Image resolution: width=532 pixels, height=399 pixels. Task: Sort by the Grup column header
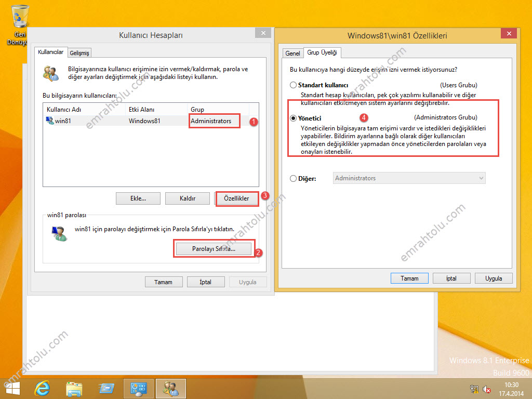pos(218,109)
